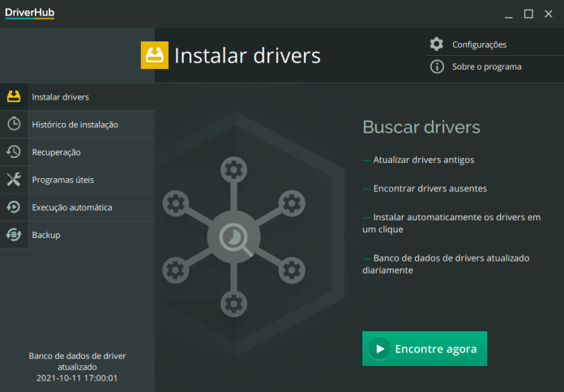Click the Programas úteis tools icon
The image size is (564, 392).
(x=14, y=180)
